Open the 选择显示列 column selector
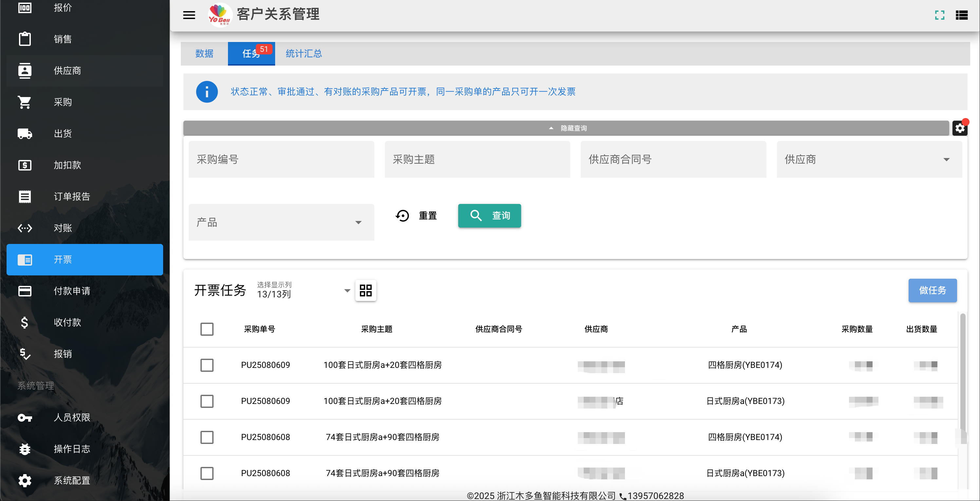 click(303, 291)
